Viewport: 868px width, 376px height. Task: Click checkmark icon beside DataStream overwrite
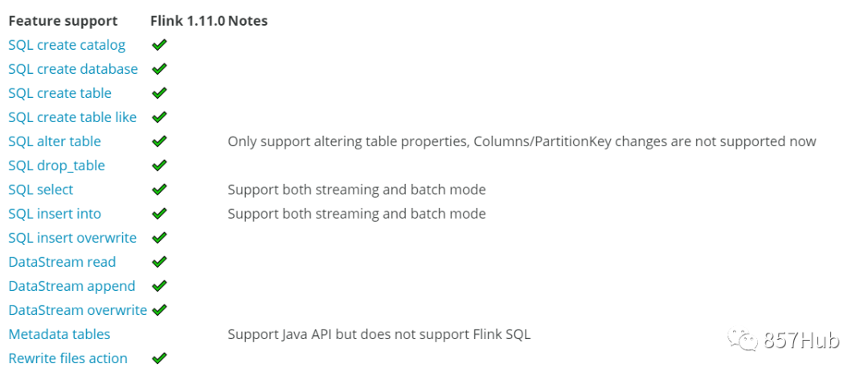coord(158,310)
